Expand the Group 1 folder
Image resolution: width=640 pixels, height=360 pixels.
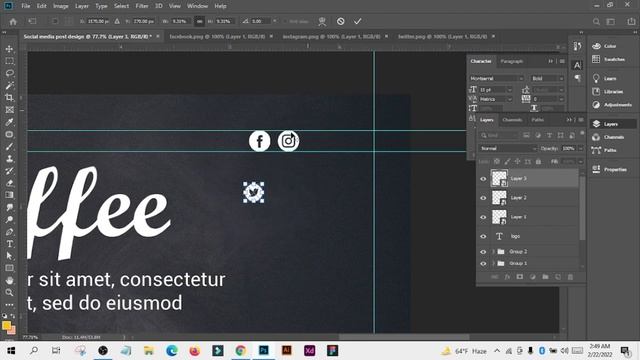(x=493, y=264)
